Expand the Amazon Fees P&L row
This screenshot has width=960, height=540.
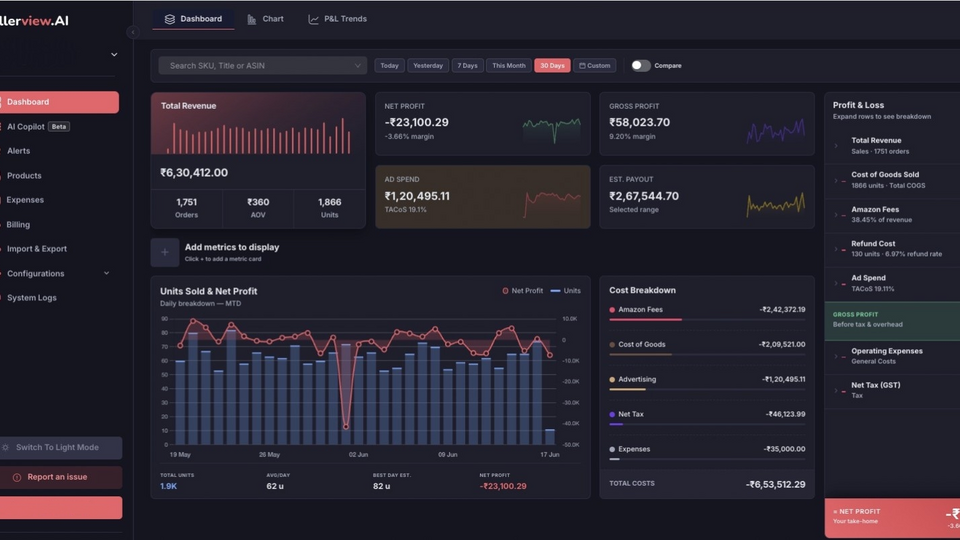coord(836,215)
